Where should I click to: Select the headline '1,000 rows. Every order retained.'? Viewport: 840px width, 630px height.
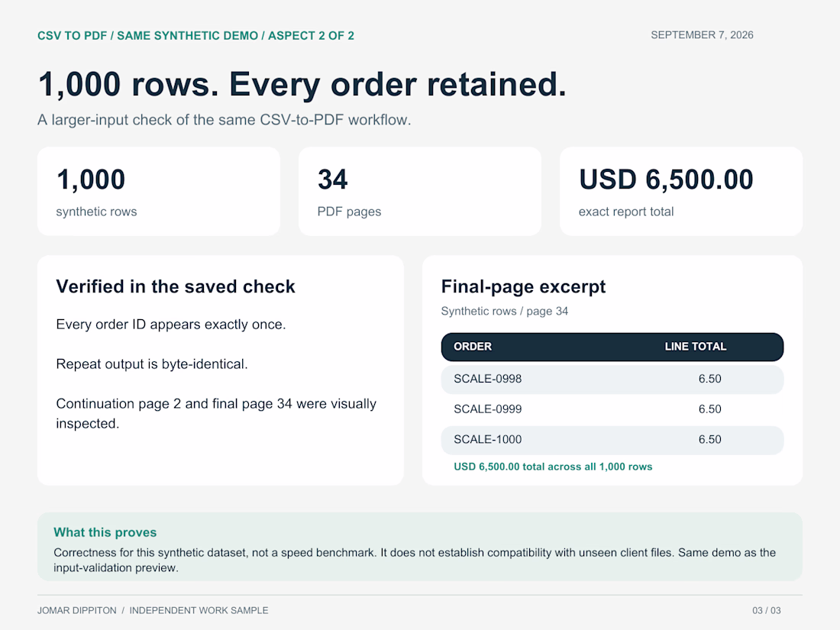tap(302, 85)
